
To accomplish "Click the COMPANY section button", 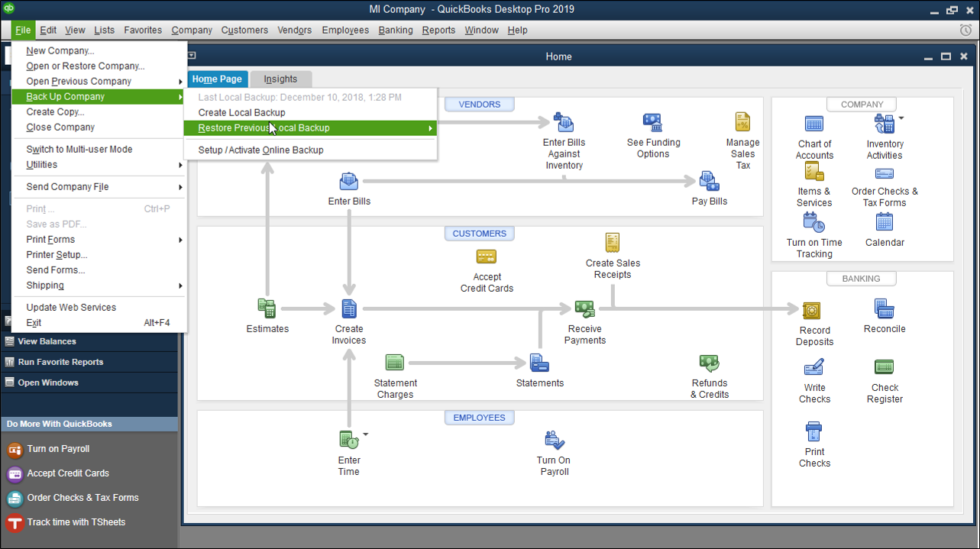I will pyautogui.click(x=862, y=104).
